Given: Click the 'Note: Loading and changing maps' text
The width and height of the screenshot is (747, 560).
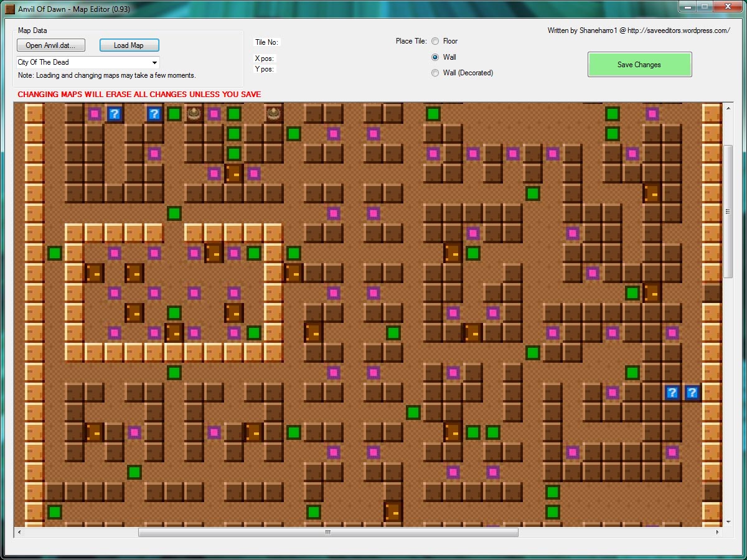Looking at the screenshot, I should coord(107,75).
